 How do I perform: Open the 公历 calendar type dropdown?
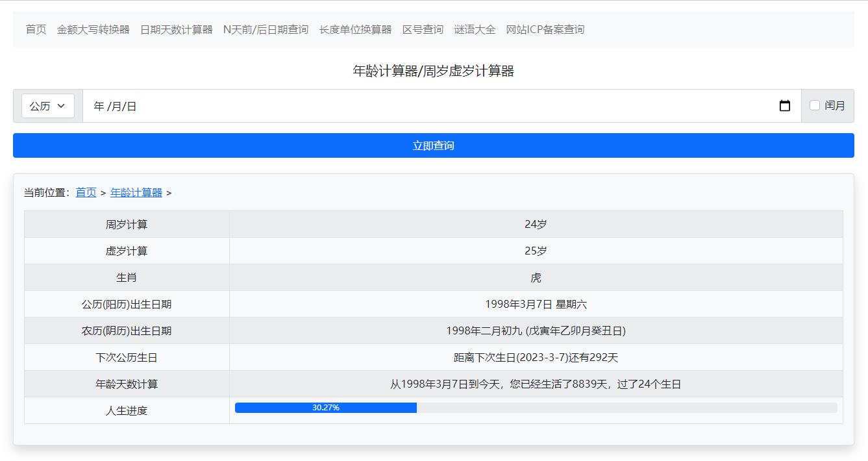pyautogui.click(x=47, y=105)
